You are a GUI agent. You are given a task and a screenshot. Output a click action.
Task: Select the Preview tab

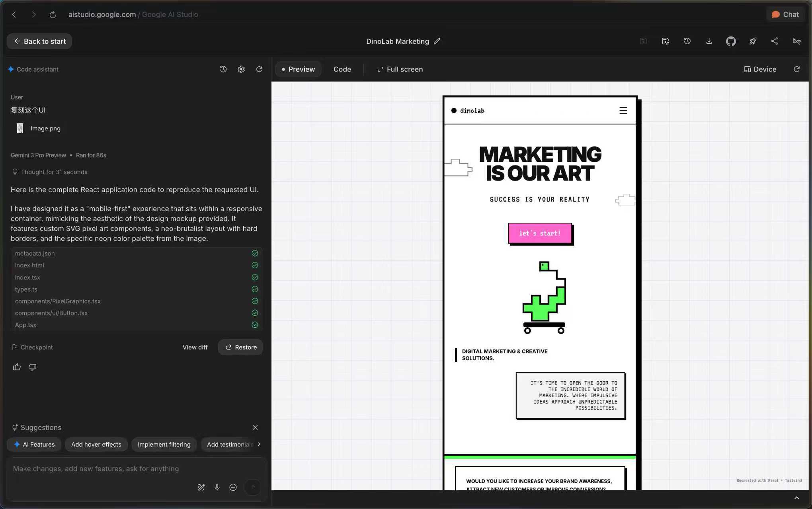(x=298, y=69)
